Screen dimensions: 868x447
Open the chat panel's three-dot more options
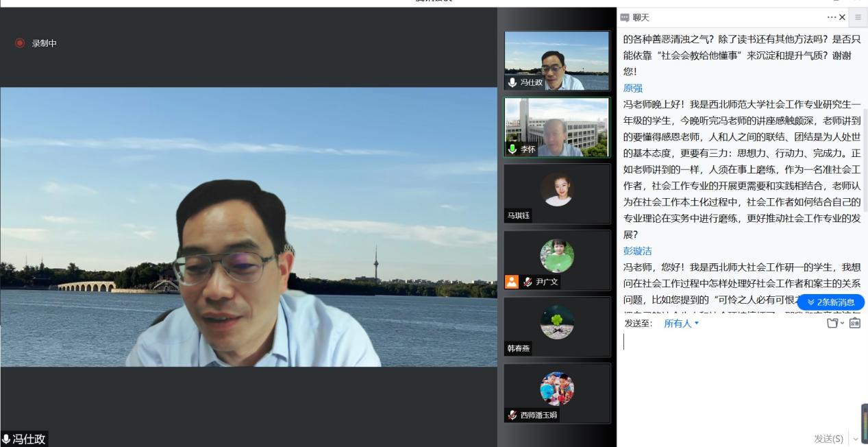(x=831, y=17)
